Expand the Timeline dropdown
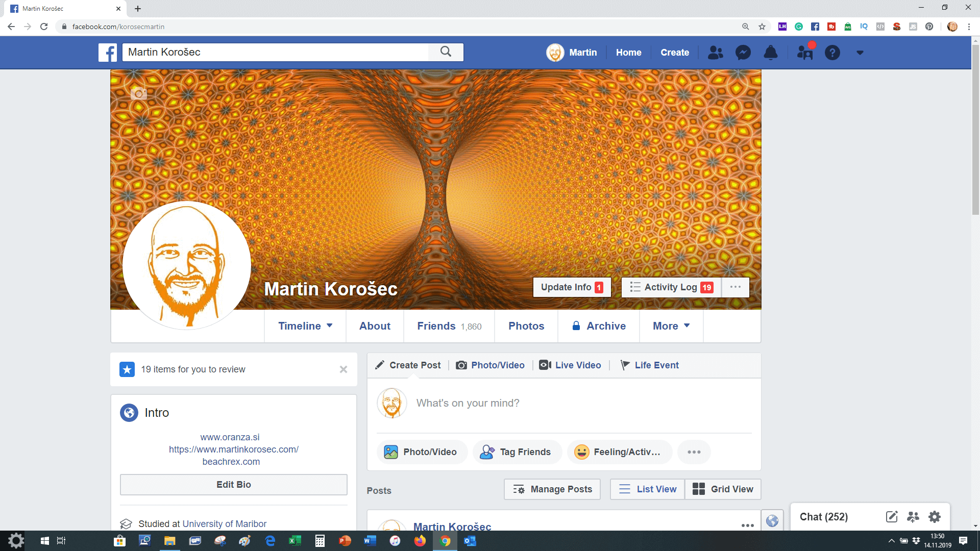The height and width of the screenshot is (551, 980). 305,326
